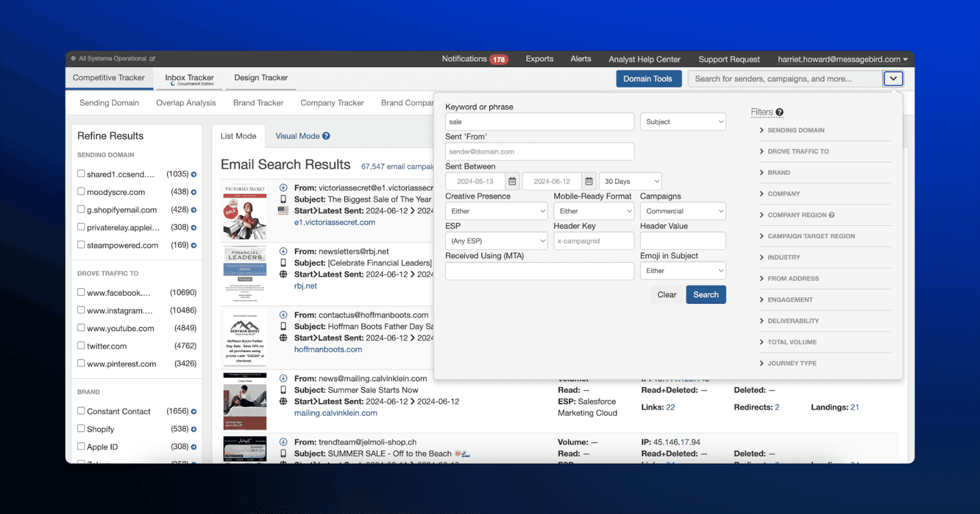
Task: Tick the www.instagram traffic checkbox
Action: coord(81,310)
